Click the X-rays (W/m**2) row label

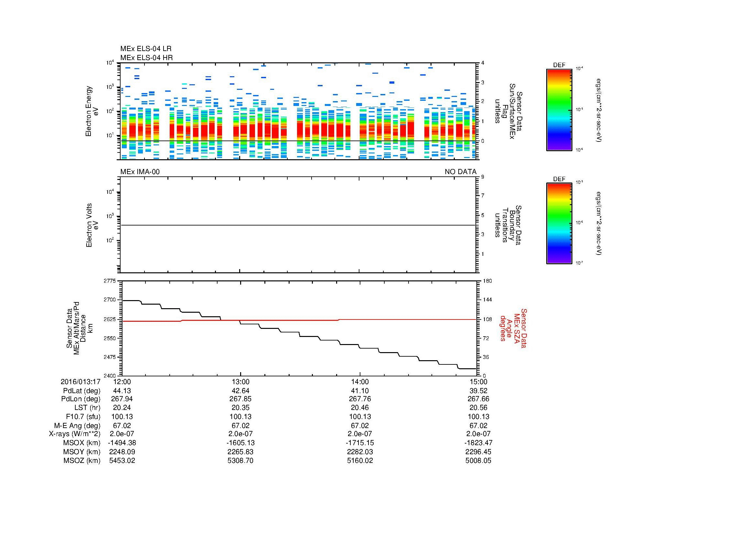pyautogui.click(x=74, y=434)
